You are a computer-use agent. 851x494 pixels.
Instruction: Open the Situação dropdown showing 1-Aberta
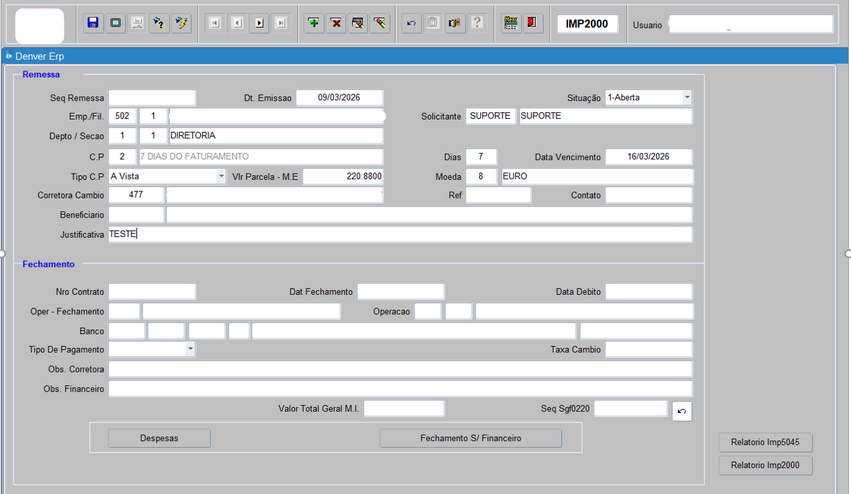pos(686,98)
